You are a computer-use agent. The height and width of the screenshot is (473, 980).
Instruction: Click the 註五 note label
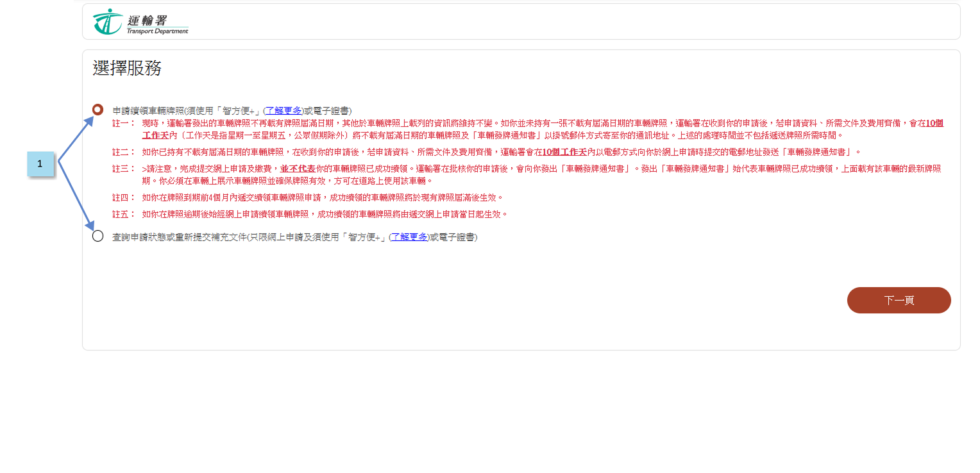click(124, 214)
